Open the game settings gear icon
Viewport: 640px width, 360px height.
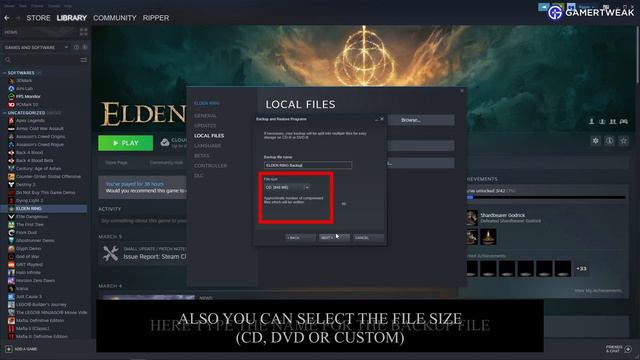click(596, 141)
